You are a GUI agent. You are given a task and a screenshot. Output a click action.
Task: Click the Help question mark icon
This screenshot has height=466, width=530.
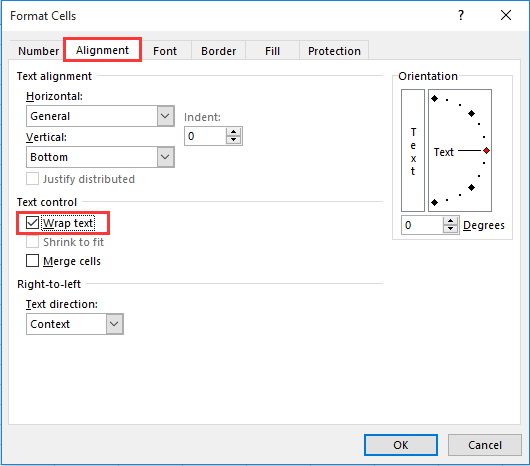point(461,15)
